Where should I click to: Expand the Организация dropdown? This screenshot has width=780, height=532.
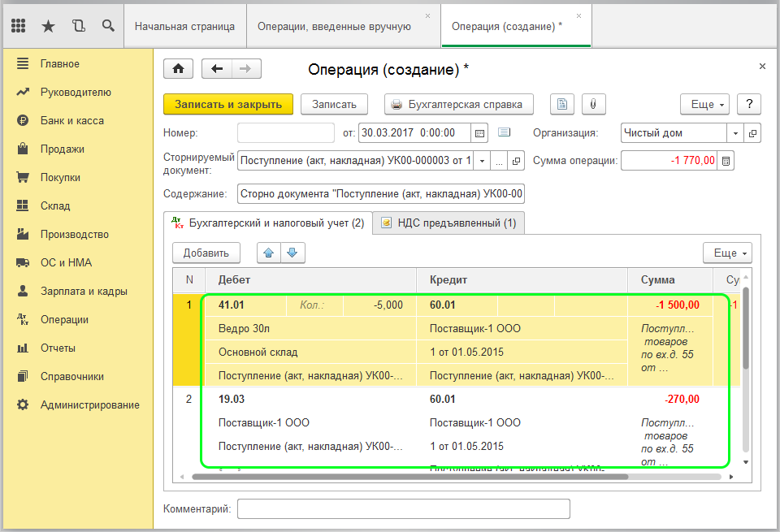pyautogui.click(x=735, y=133)
